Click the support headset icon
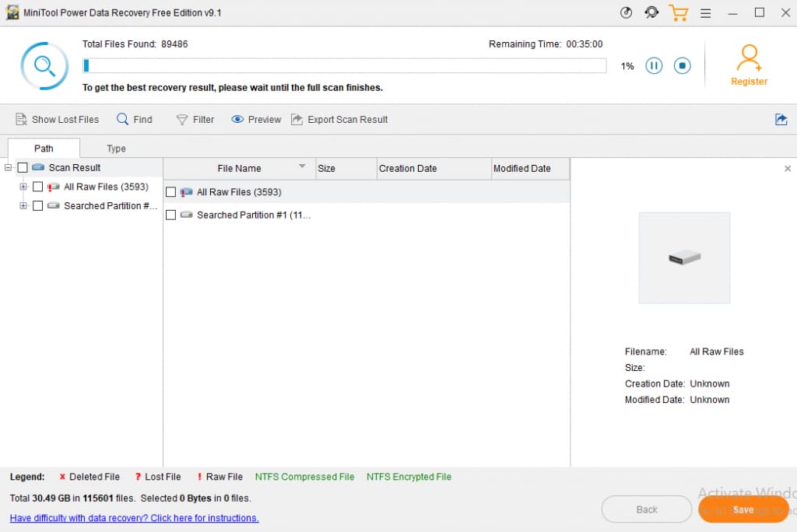 point(651,12)
